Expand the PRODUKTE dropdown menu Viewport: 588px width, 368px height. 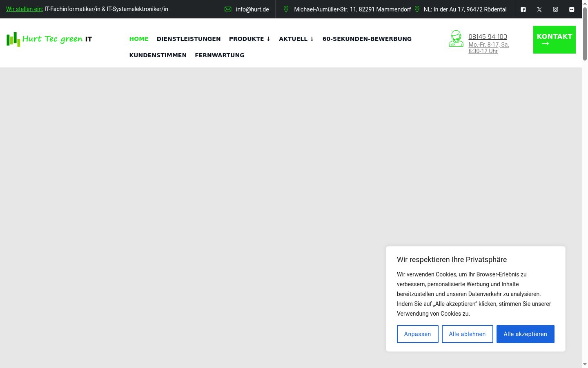click(x=249, y=39)
